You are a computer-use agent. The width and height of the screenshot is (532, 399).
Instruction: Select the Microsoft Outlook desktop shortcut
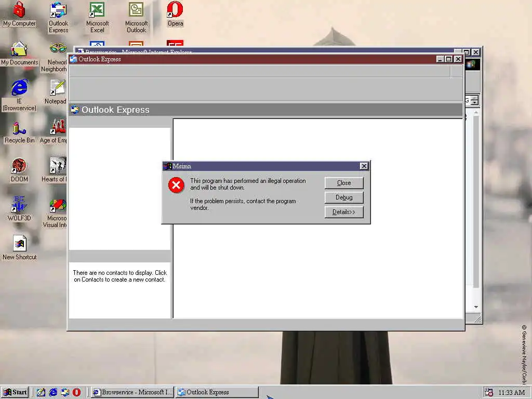(x=137, y=17)
